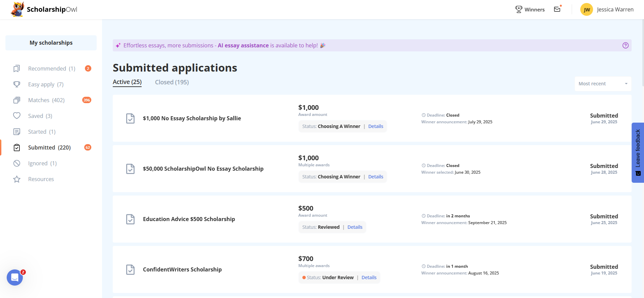Click title 'Education Advice $500 Scholarship'
This screenshot has width=644, height=298.
point(189,219)
